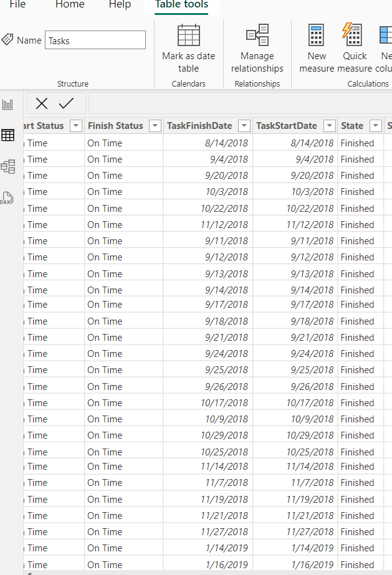Open DAX query view in sidebar
This screenshot has height=575, width=392.
(7, 198)
